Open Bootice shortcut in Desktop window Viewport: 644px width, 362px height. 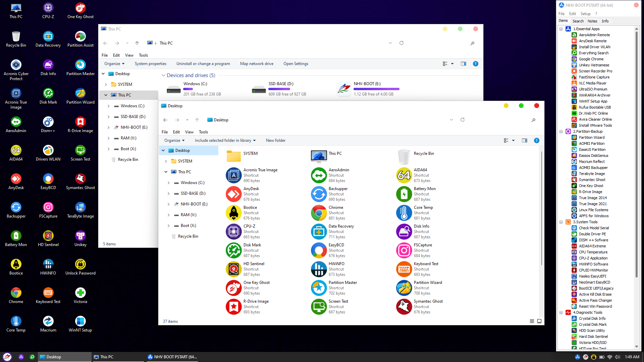[242, 213]
